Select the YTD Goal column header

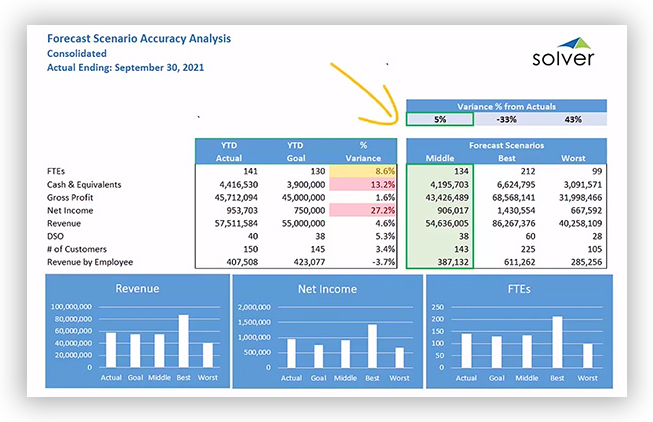(x=296, y=152)
